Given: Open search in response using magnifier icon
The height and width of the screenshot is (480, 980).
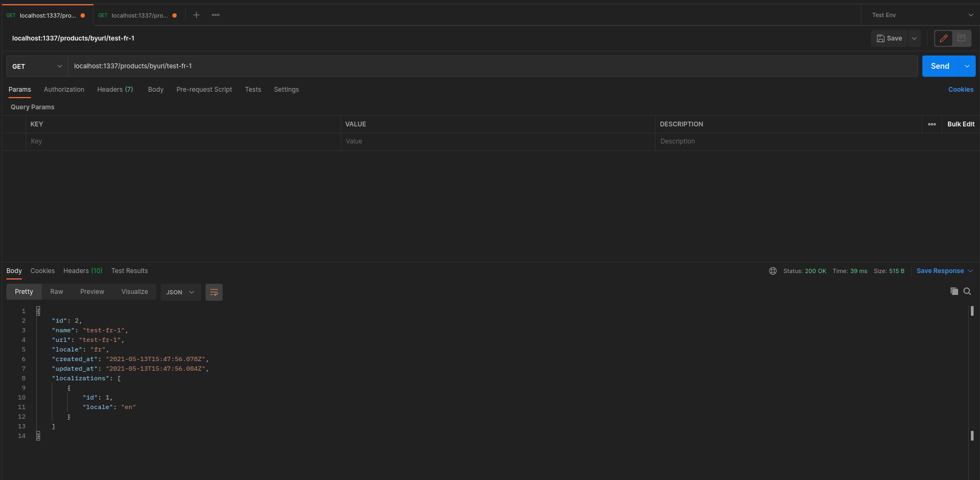Looking at the screenshot, I should coord(967,292).
